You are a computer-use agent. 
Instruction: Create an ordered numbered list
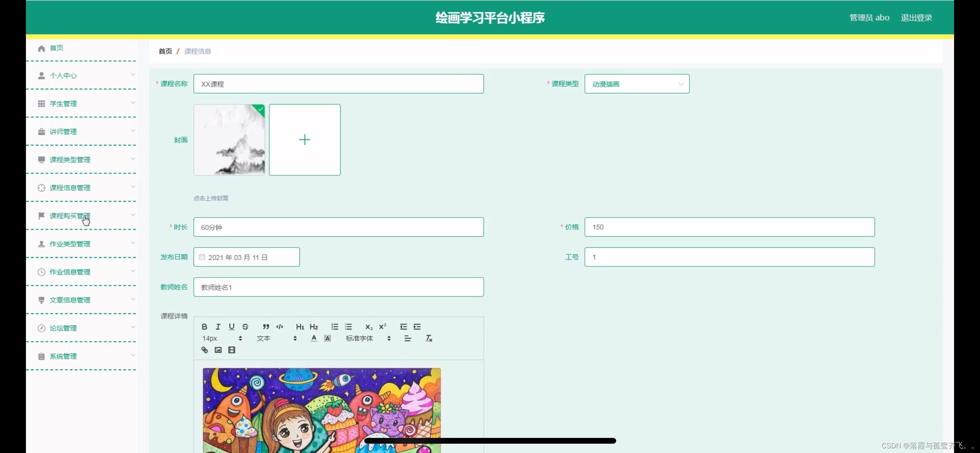click(x=335, y=327)
